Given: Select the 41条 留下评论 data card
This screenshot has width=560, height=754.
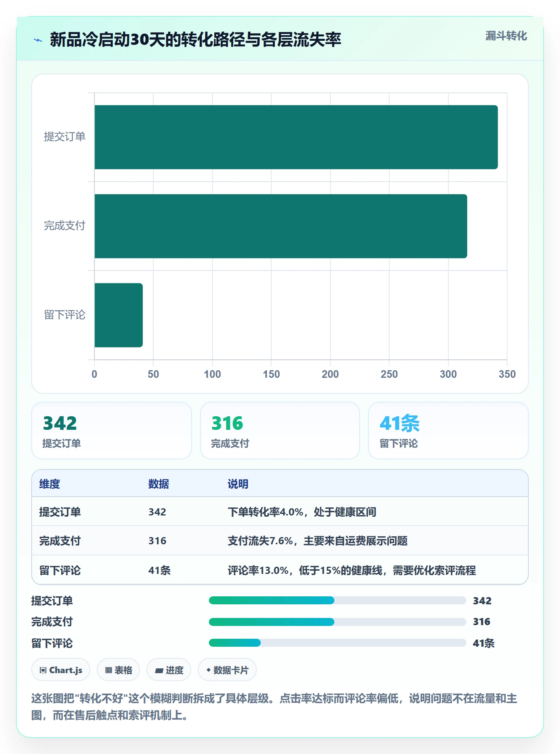Looking at the screenshot, I should pyautogui.click(x=448, y=431).
